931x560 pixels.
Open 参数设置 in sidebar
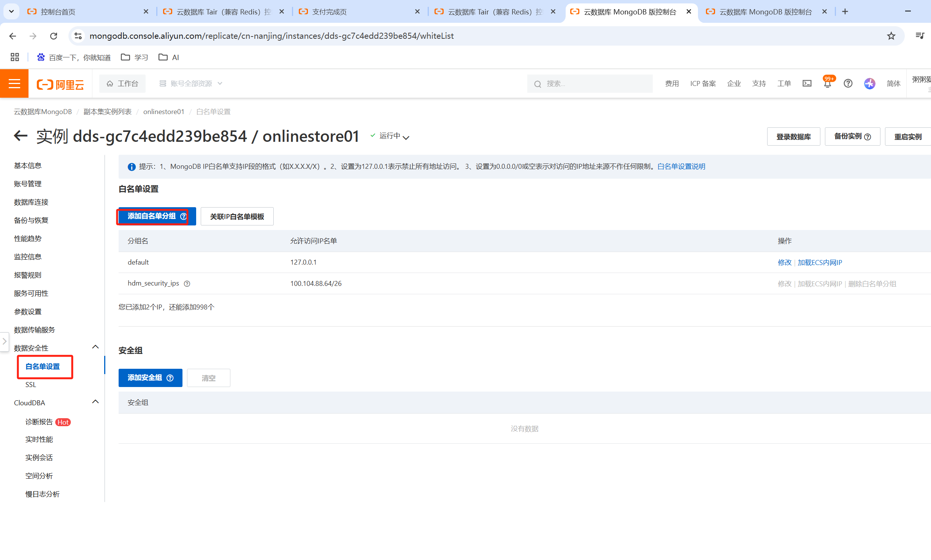point(28,311)
